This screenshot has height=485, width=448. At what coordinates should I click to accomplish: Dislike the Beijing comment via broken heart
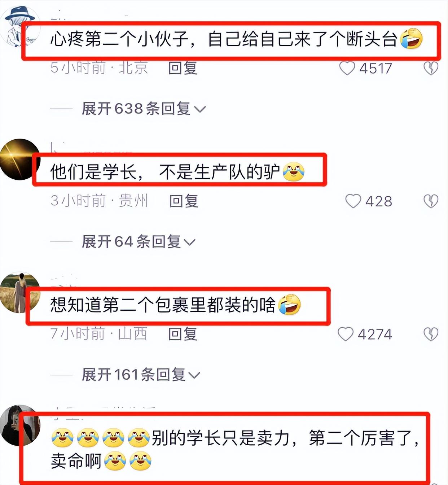pos(431,68)
